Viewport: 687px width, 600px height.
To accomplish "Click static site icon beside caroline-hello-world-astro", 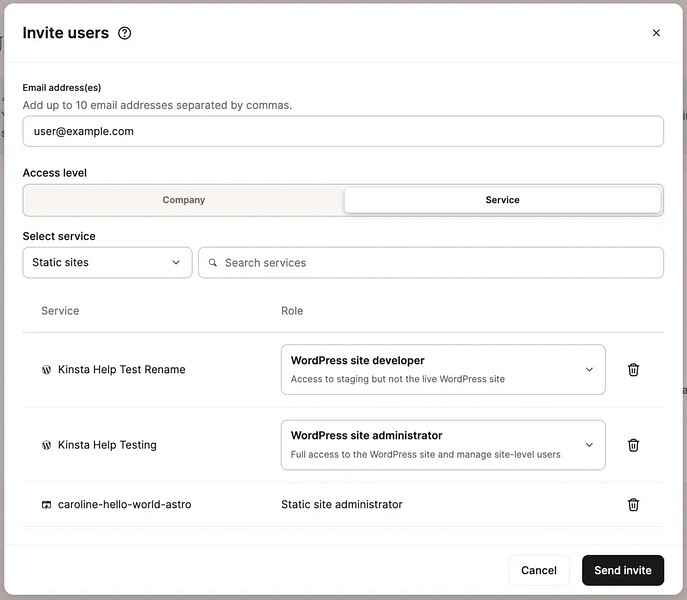I will 46,505.
